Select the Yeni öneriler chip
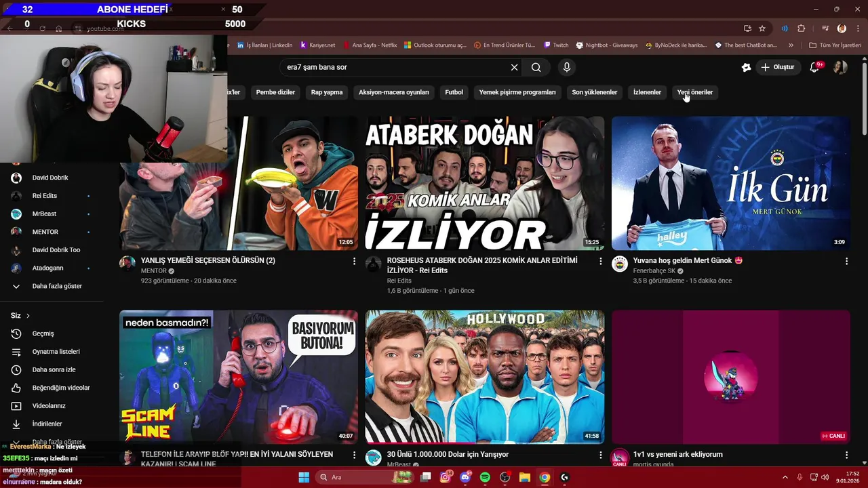This screenshot has height=488, width=868. tap(695, 92)
